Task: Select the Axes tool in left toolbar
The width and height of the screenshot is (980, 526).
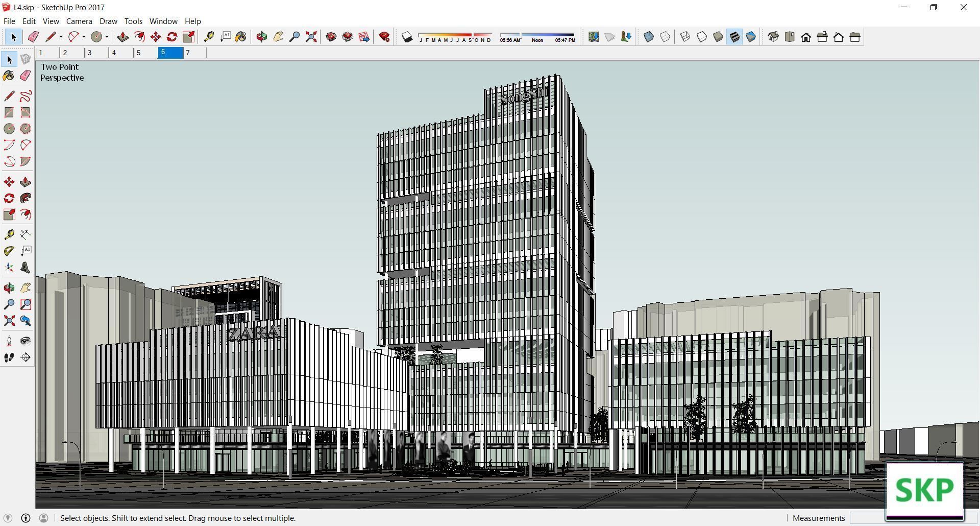Action: 9,268
